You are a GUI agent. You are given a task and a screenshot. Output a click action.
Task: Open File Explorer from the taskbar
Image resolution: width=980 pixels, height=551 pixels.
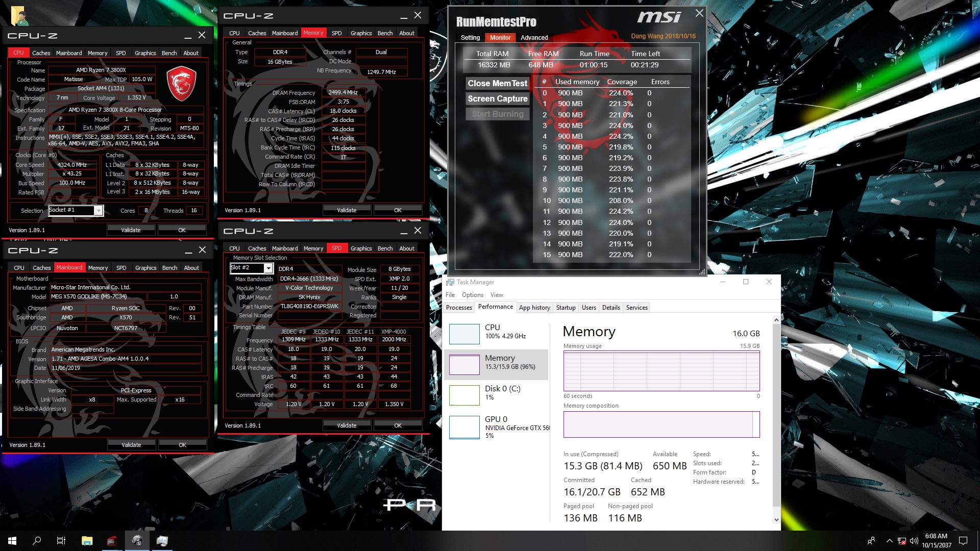click(87, 541)
